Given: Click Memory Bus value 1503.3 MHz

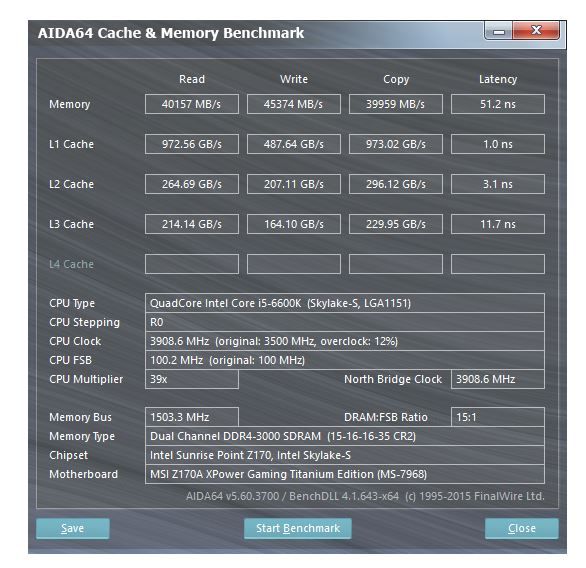Looking at the screenshot, I should [192, 417].
